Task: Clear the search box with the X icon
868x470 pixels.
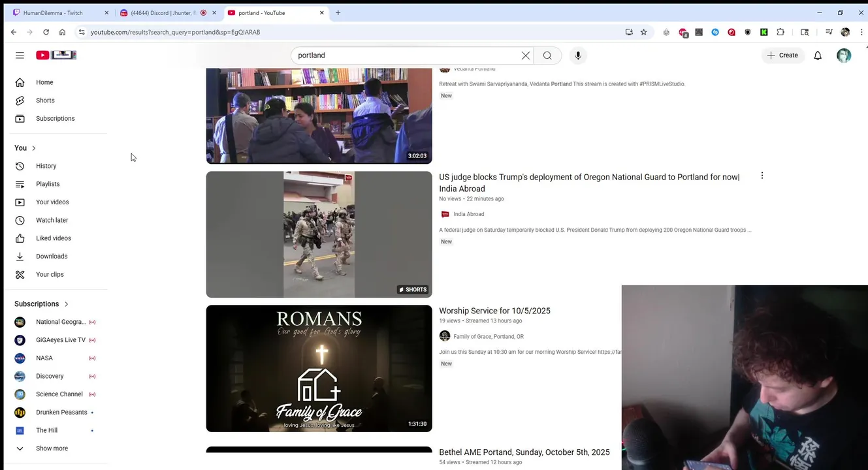Action: tap(526, 55)
